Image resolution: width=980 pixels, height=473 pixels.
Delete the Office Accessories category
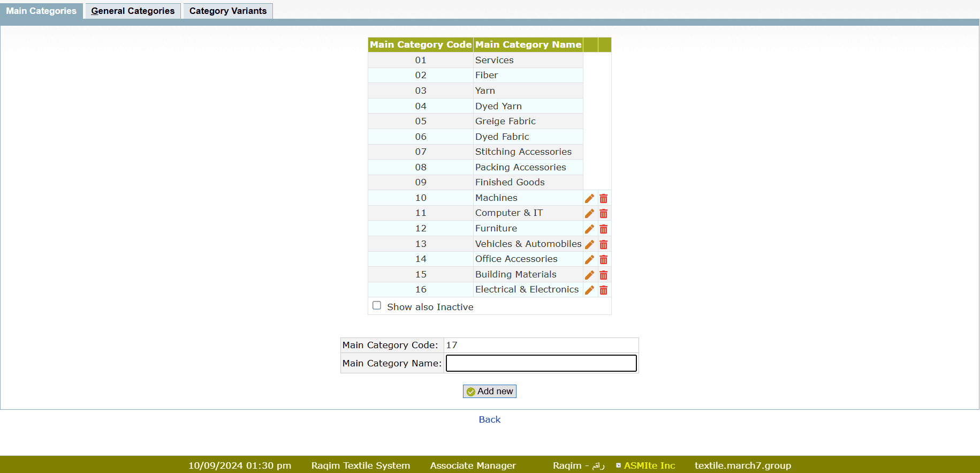(604, 260)
